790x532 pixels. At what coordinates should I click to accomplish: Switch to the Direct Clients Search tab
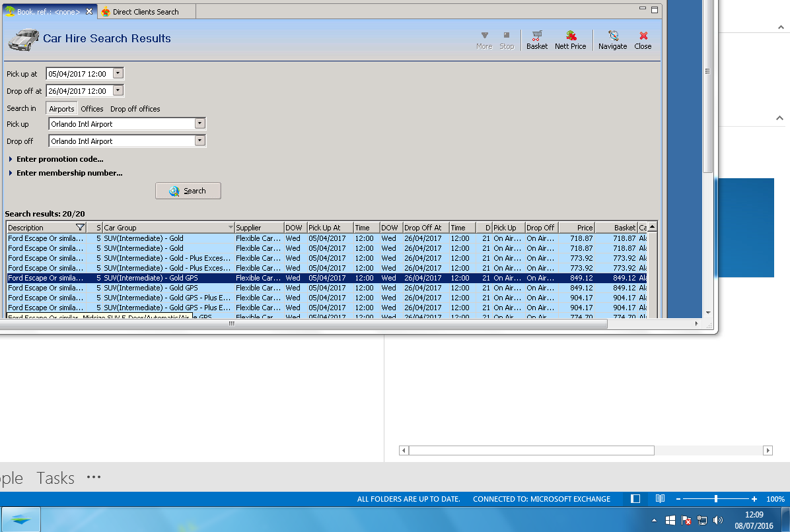click(145, 11)
